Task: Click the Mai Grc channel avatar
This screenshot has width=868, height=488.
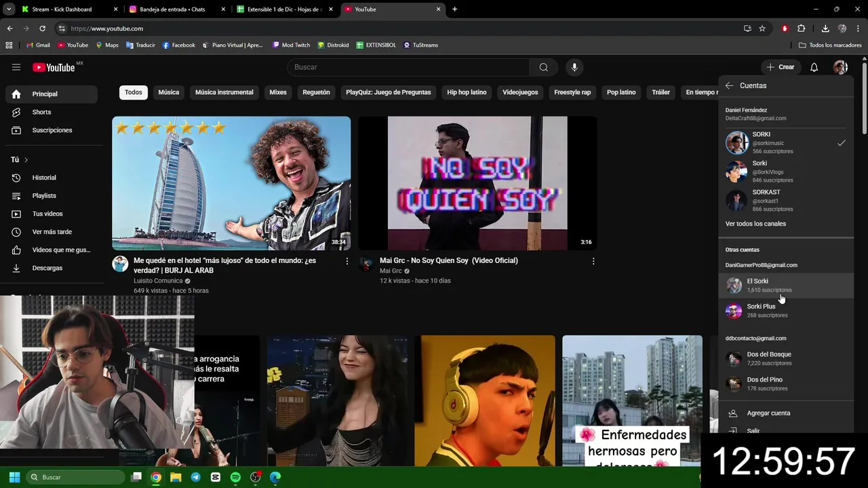Action: coord(366,264)
